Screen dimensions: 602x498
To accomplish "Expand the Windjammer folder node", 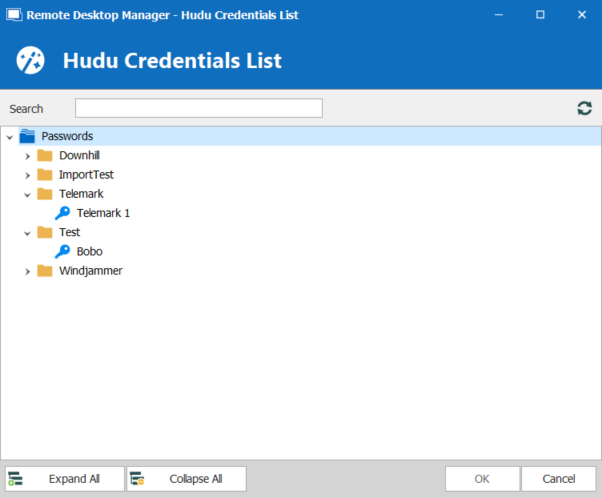I will (x=28, y=270).
